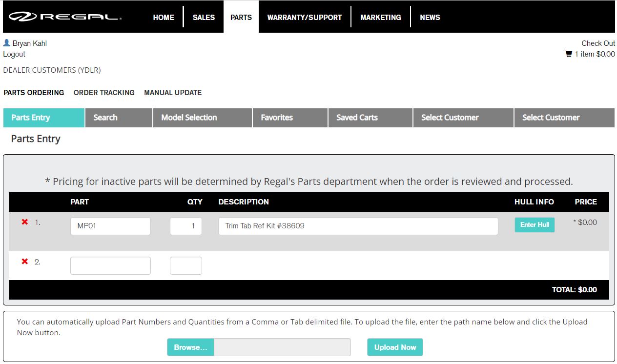Click the Check Out link
617x364 pixels.
tap(598, 43)
